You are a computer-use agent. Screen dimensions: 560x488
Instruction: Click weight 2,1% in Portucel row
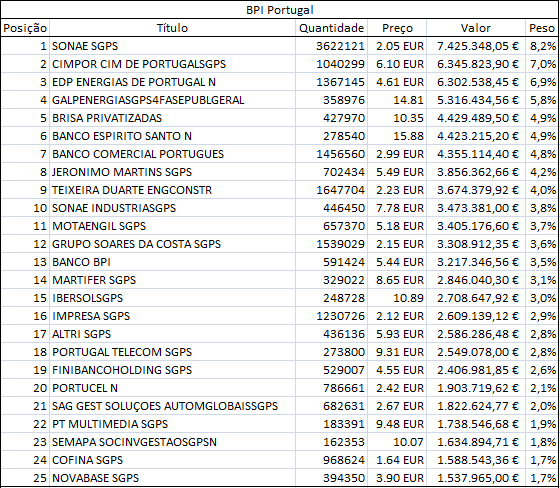coord(542,388)
